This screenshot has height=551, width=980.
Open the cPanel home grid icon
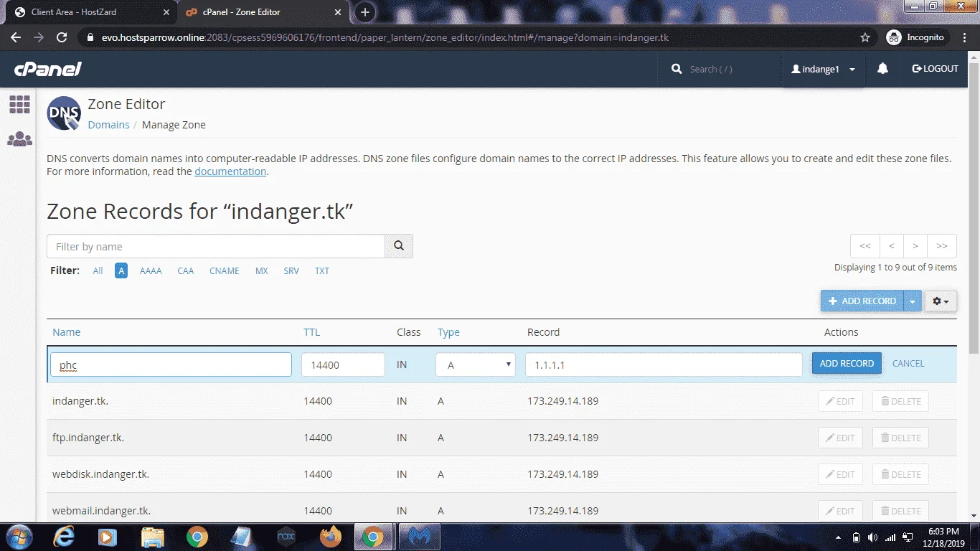(19, 105)
